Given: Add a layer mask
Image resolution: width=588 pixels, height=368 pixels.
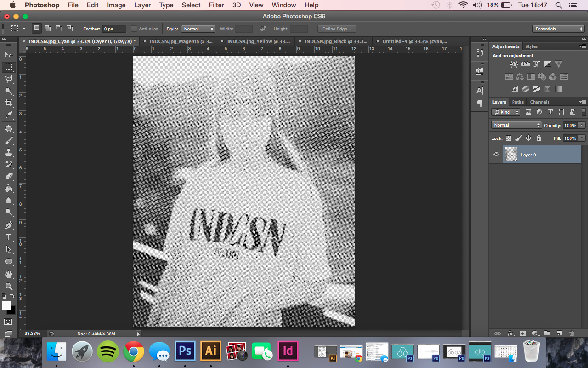Looking at the screenshot, I should click(522, 333).
